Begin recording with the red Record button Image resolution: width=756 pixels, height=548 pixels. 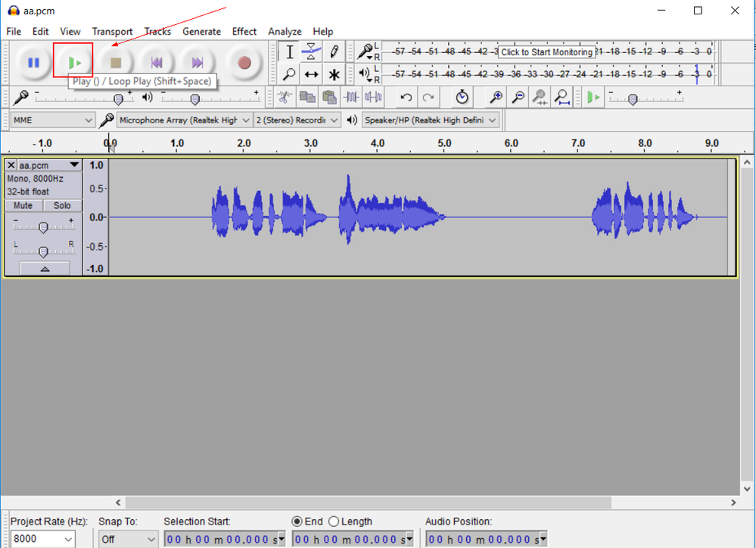pyautogui.click(x=244, y=62)
